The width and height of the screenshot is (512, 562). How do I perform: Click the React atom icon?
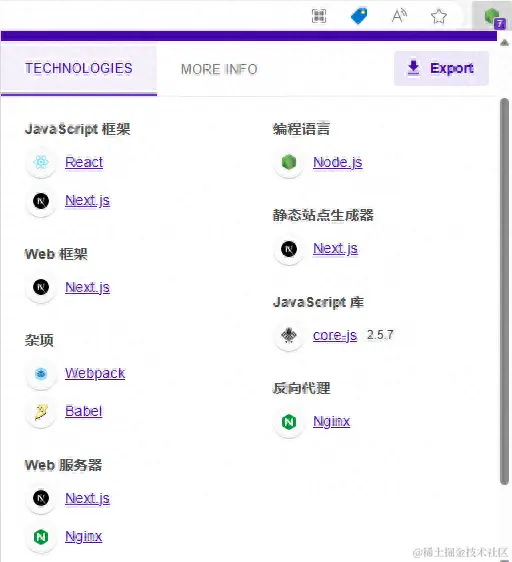tap(41, 162)
